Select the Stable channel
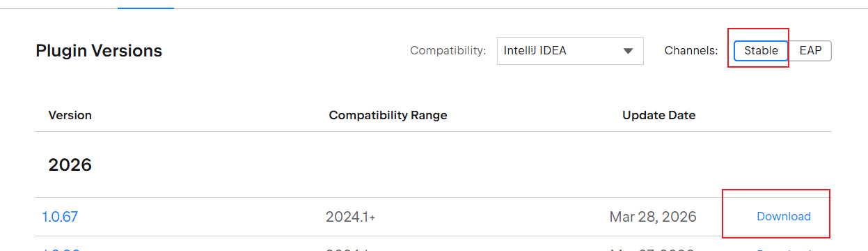 [761, 51]
